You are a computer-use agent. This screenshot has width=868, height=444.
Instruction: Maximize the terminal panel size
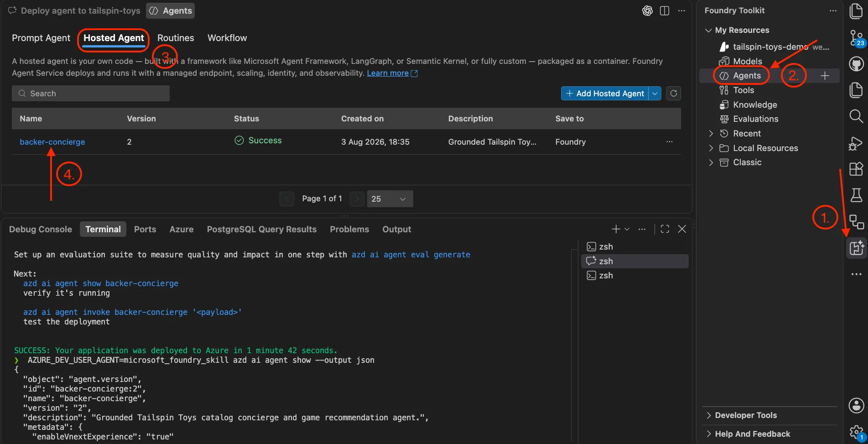pos(665,229)
